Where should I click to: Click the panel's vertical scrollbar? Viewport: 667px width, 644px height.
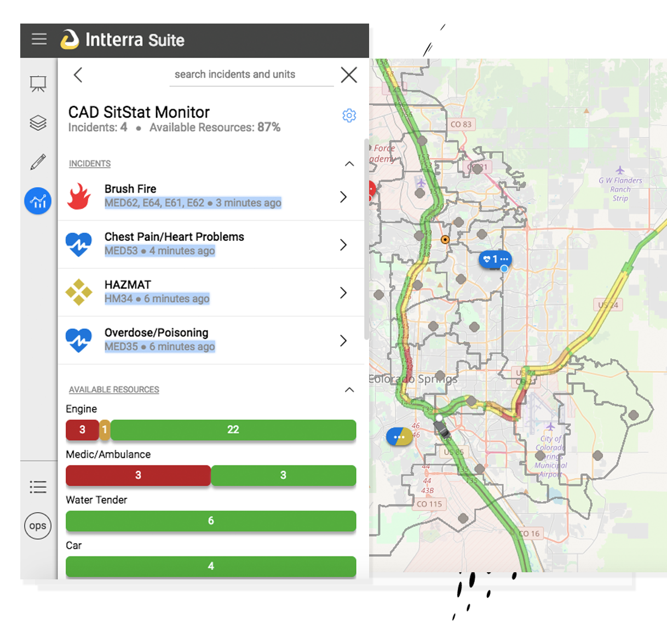coord(366,239)
